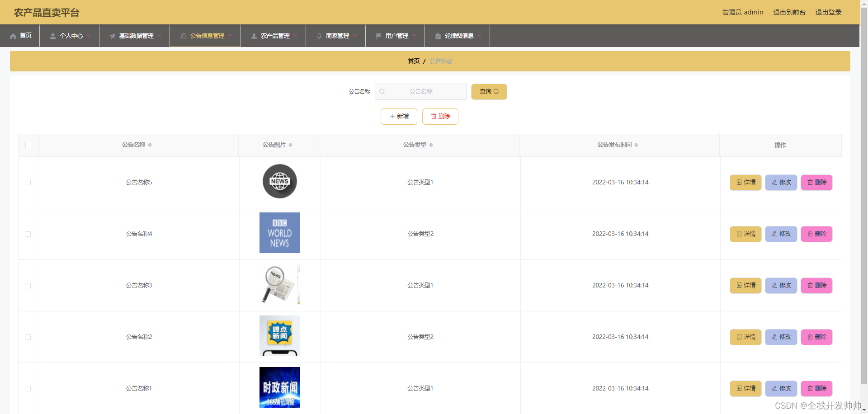The width and height of the screenshot is (868, 414).
Task: Click 删除 for 公告名称2
Action: [x=816, y=337]
